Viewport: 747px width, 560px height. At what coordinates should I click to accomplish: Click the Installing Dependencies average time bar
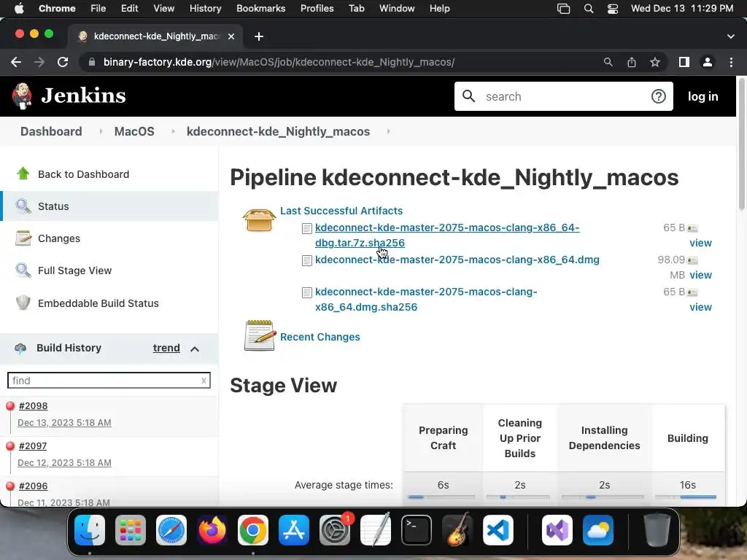603,497
